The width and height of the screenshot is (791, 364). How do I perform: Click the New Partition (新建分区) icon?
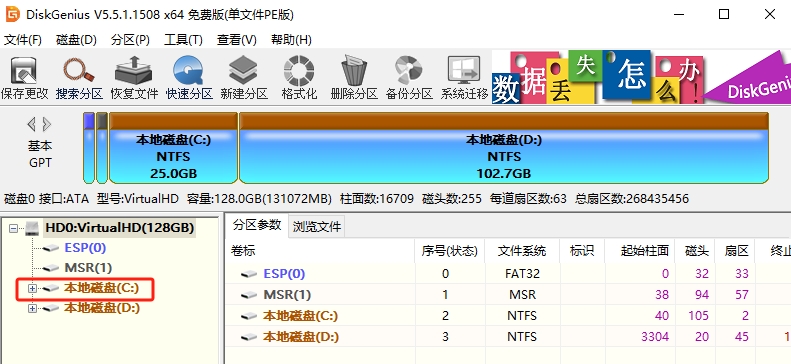[244, 78]
